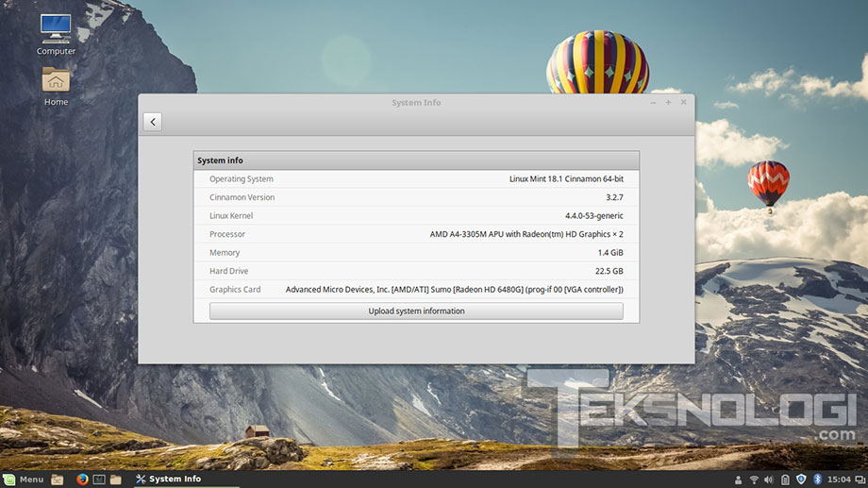
Task: Click the 'System info' section header
Action: (416, 160)
